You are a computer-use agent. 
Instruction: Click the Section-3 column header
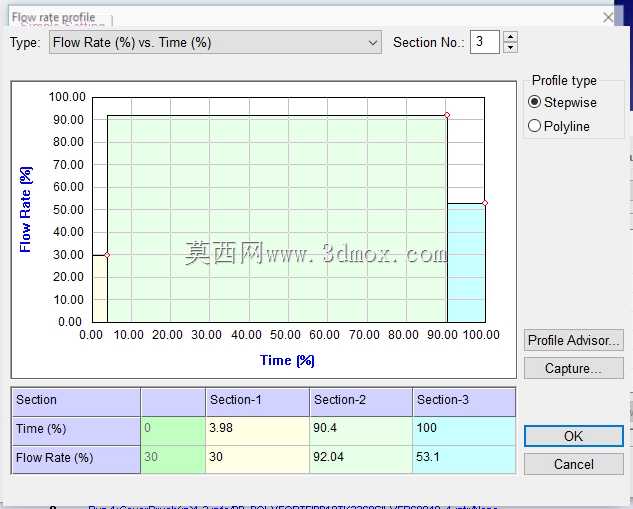[x=464, y=402]
